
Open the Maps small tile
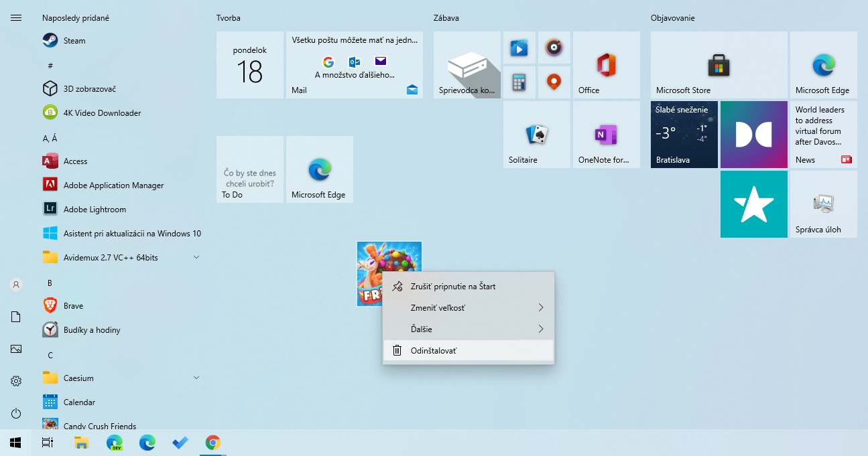554,82
